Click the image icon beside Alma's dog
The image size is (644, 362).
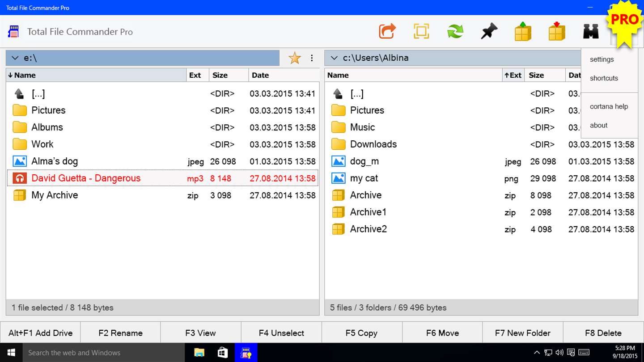(x=20, y=161)
